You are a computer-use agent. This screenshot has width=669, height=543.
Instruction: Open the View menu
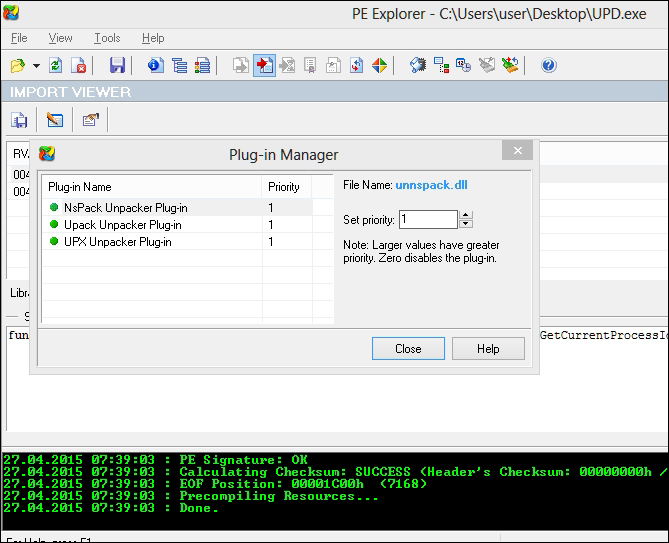[x=60, y=38]
